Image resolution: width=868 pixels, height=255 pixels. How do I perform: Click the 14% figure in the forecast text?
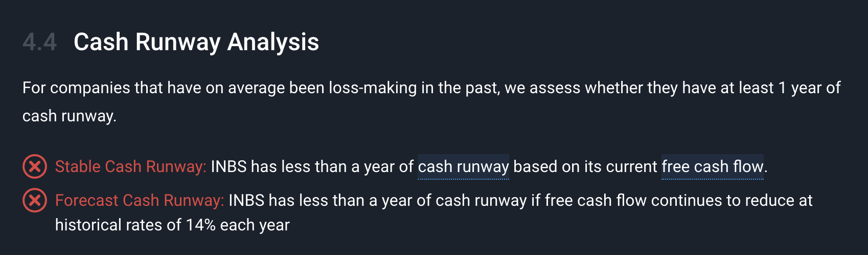[200, 225]
